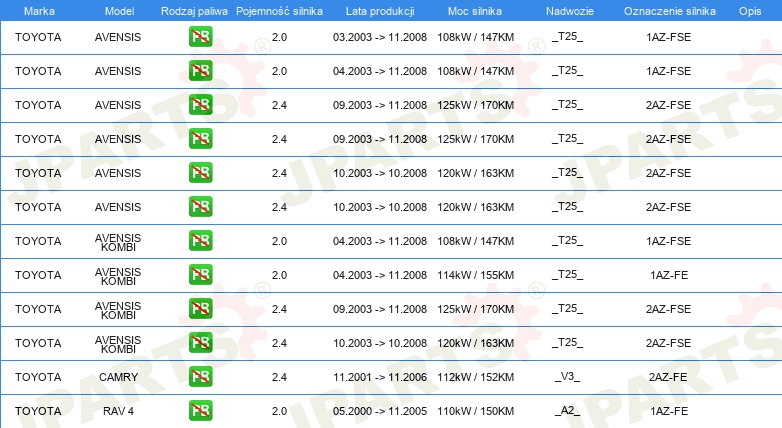Click the Moc silnika column header
Viewport: 782px width, 428px height.
475,11
